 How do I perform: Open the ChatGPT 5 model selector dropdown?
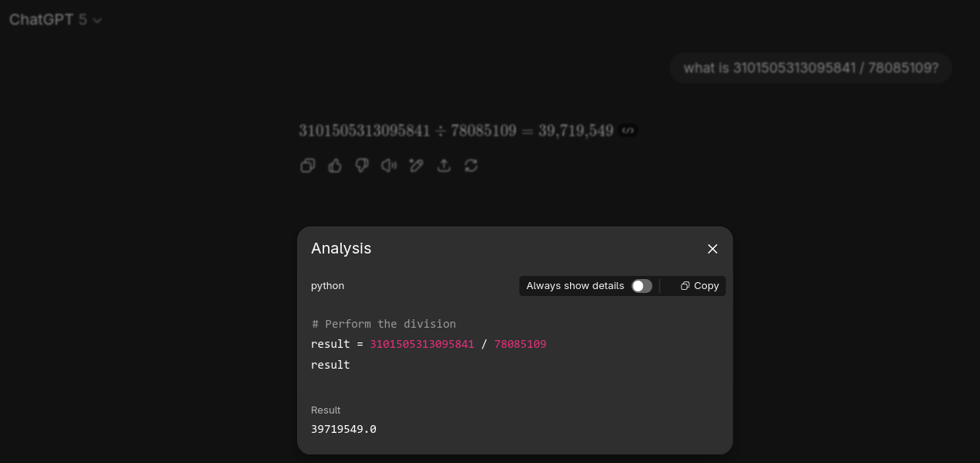pyautogui.click(x=55, y=20)
